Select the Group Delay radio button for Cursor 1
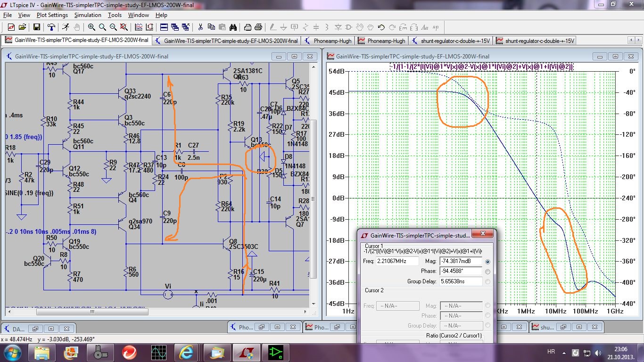This screenshot has width=644, height=362. [x=487, y=282]
